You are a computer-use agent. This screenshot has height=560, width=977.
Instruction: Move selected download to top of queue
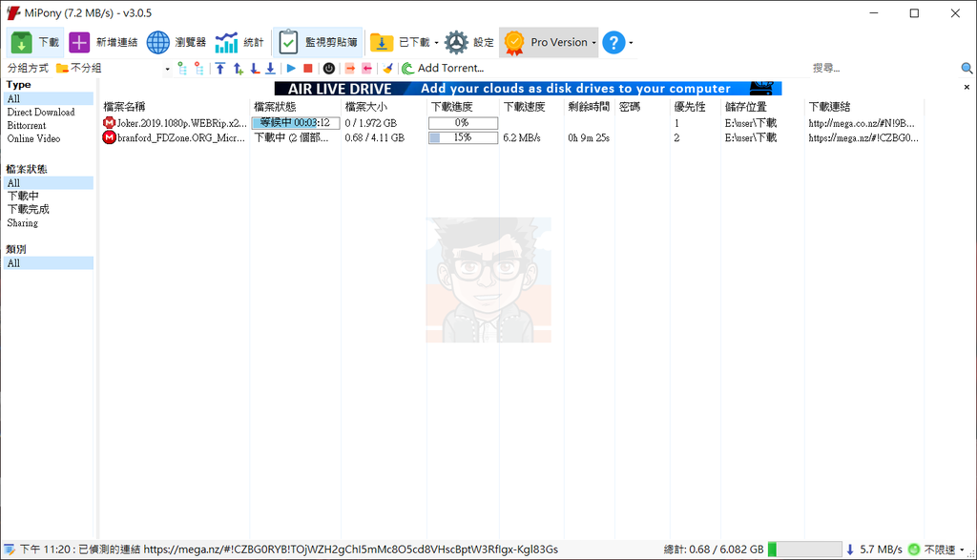point(221,68)
